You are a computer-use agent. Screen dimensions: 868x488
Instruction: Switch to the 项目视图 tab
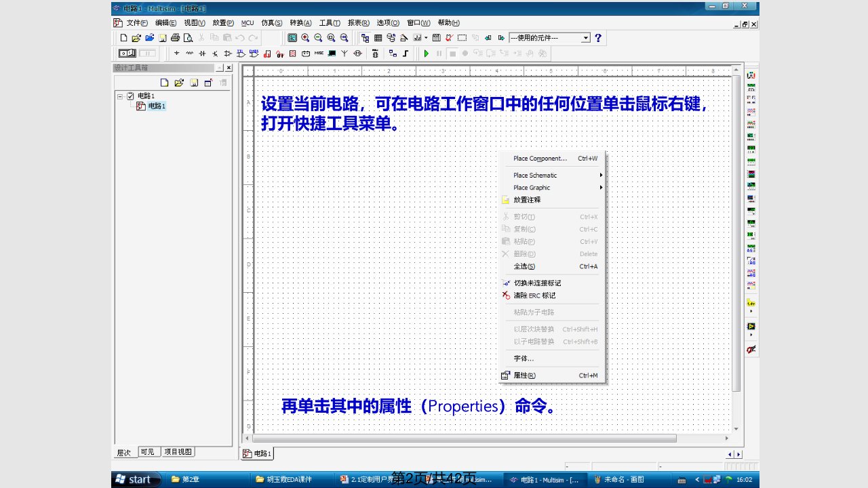[x=178, y=452]
